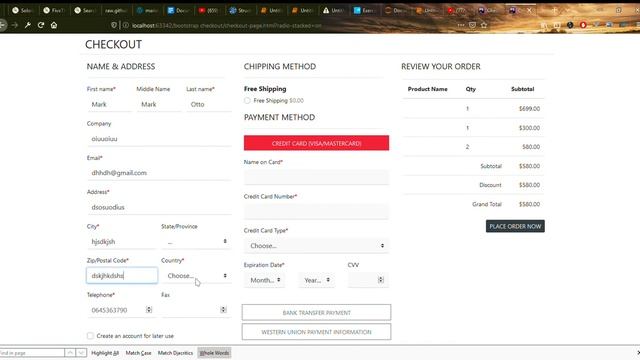The height and width of the screenshot is (360, 640).
Task: Open the page actions three-dots menu
Action: (461, 25)
